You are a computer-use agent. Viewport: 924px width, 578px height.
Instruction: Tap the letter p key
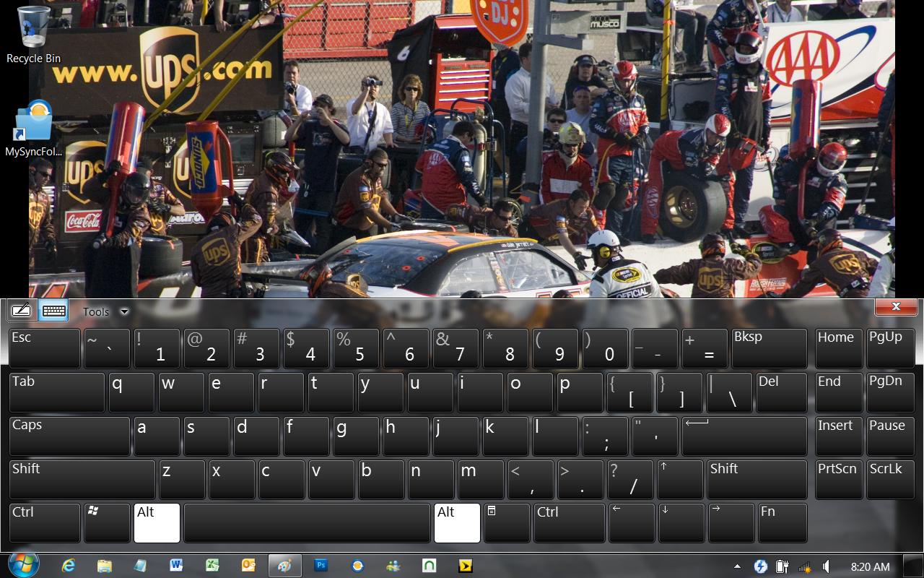[x=580, y=392]
